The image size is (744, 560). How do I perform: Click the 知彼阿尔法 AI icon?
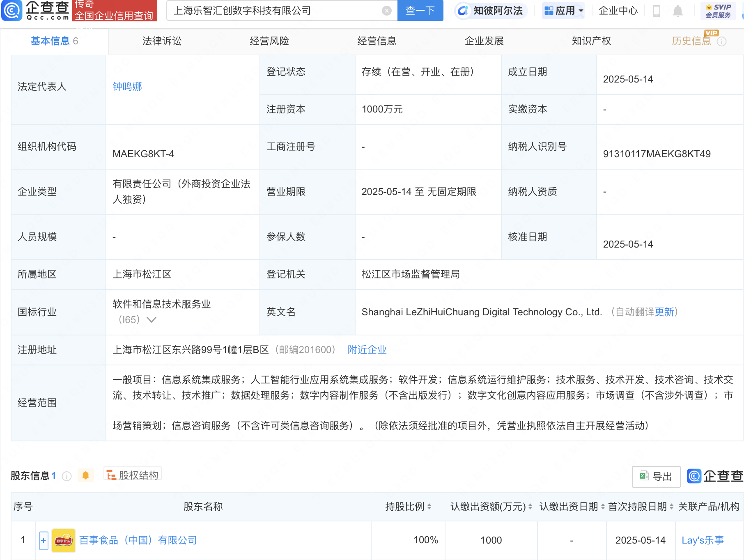point(463,11)
